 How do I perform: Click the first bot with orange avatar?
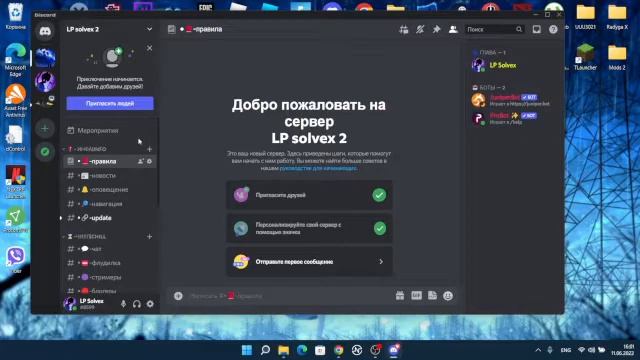514,100
